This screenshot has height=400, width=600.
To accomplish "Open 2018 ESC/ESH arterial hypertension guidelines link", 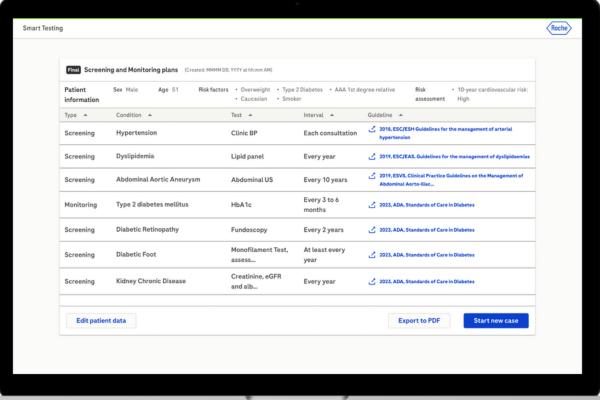I will click(x=445, y=133).
